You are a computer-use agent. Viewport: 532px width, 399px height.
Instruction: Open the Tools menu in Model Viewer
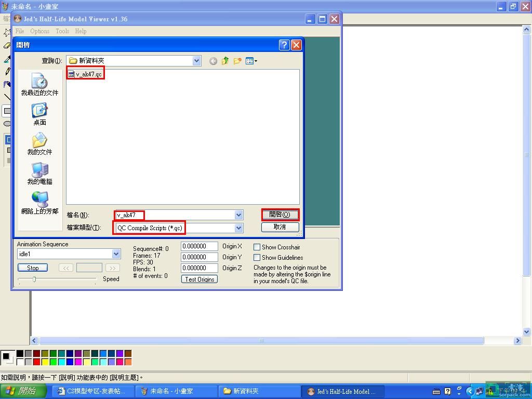62,31
